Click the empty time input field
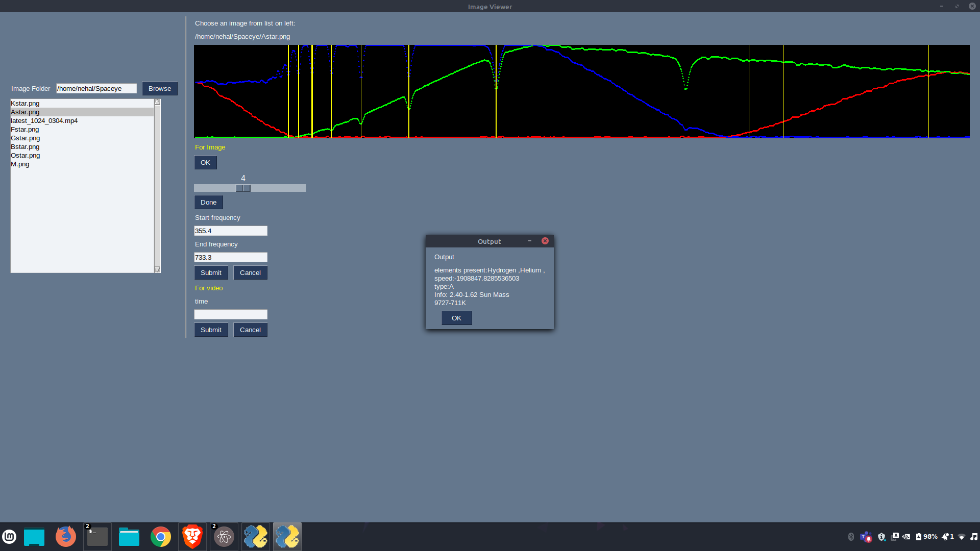 tap(230, 314)
